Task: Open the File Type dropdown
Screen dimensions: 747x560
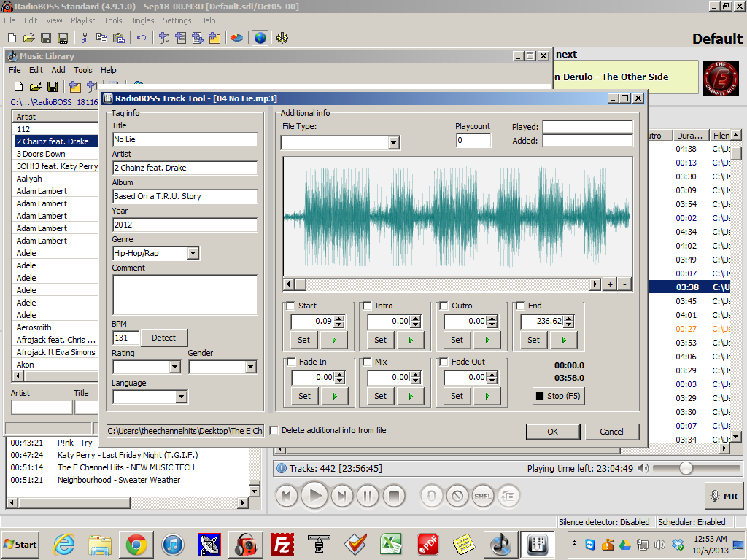Action: click(393, 143)
